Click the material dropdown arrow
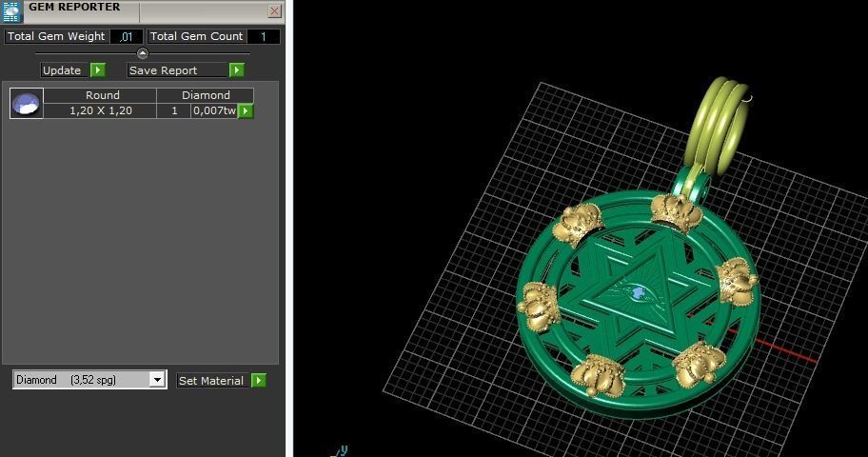868x457 pixels. [x=157, y=380]
